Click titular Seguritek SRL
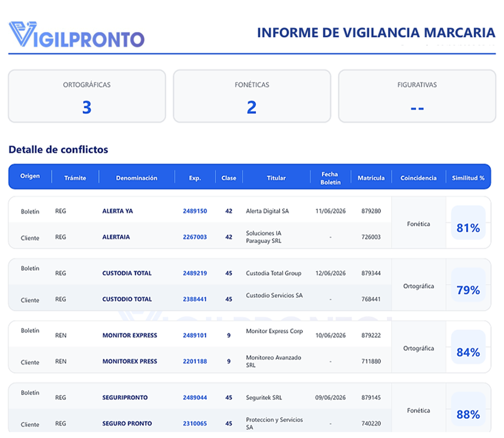The image size is (504, 438). tap(264, 398)
